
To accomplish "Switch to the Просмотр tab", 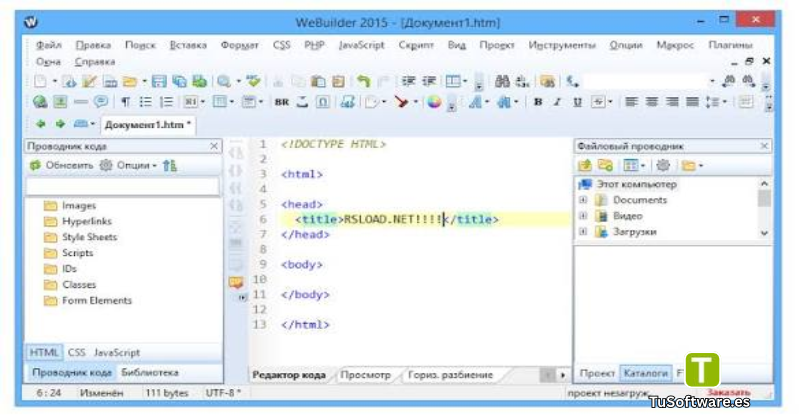I will 365,375.
